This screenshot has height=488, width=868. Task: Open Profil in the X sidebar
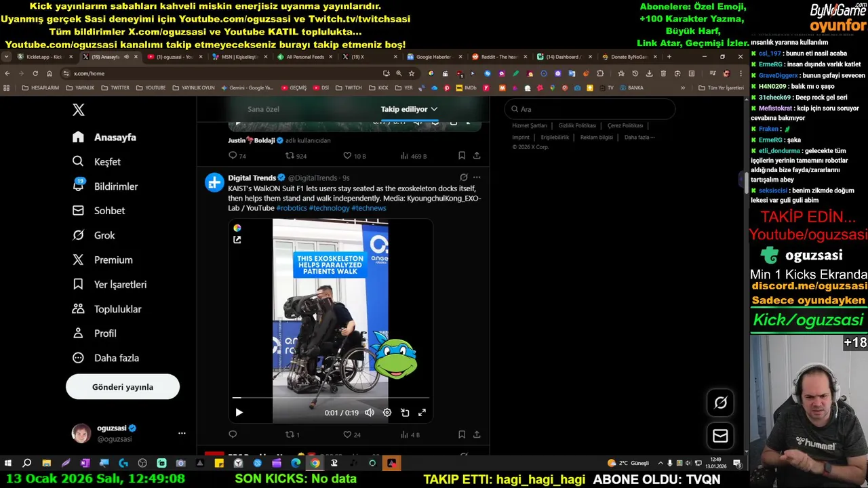click(94, 333)
